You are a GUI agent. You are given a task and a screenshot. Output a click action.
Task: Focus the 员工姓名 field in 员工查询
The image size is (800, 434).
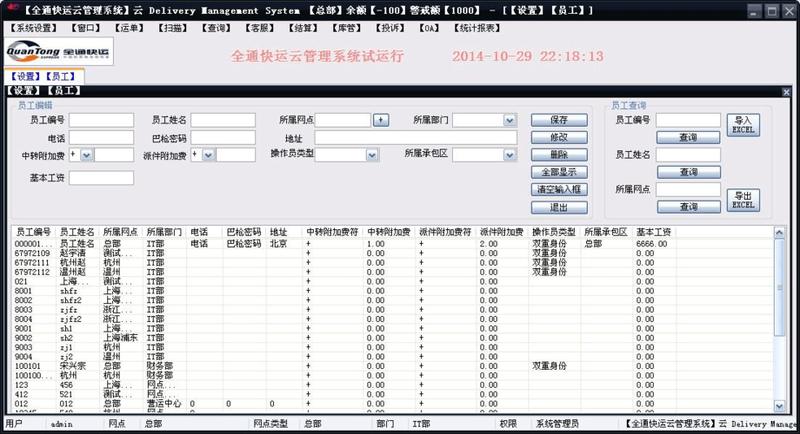pyautogui.click(x=688, y=155)
